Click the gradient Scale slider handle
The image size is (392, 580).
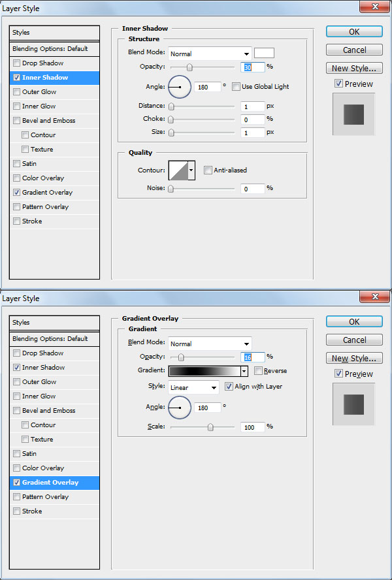pyautogui.click(x=210, y=427)
